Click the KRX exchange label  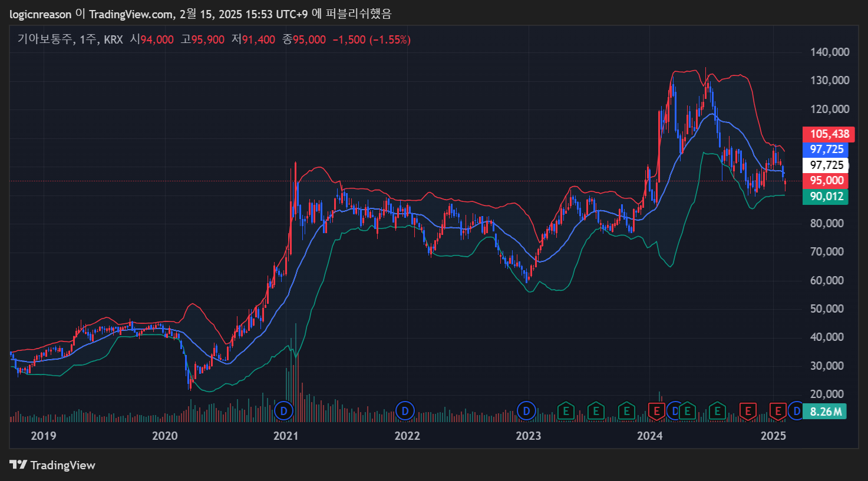pos(113,39)
